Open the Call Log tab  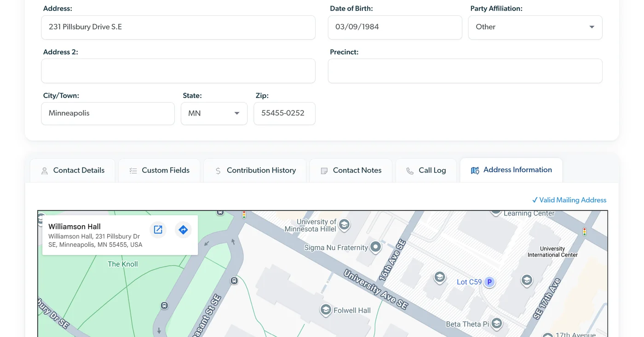pos(426,170)
